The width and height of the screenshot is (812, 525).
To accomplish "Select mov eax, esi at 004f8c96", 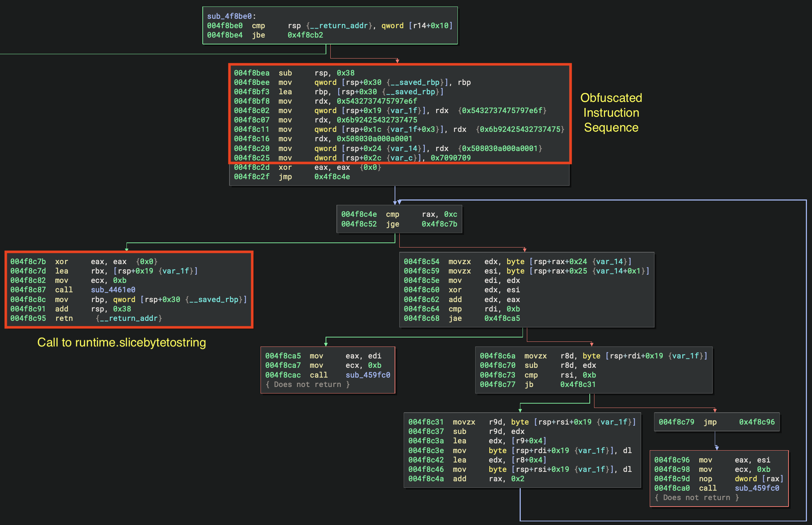I will pos(712,460).
